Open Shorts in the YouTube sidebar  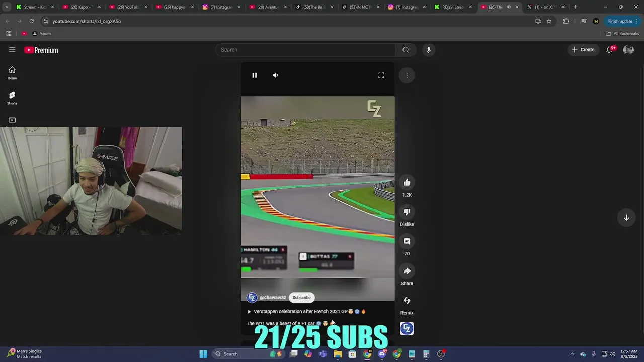tap(12, 98)
